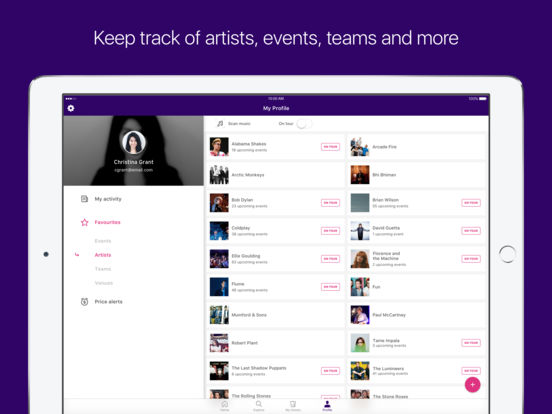Image resolution: width=552 pixels, height=414 pixels.
Task: Open the Teams favourites sub-item
Action: click(103, 269)
